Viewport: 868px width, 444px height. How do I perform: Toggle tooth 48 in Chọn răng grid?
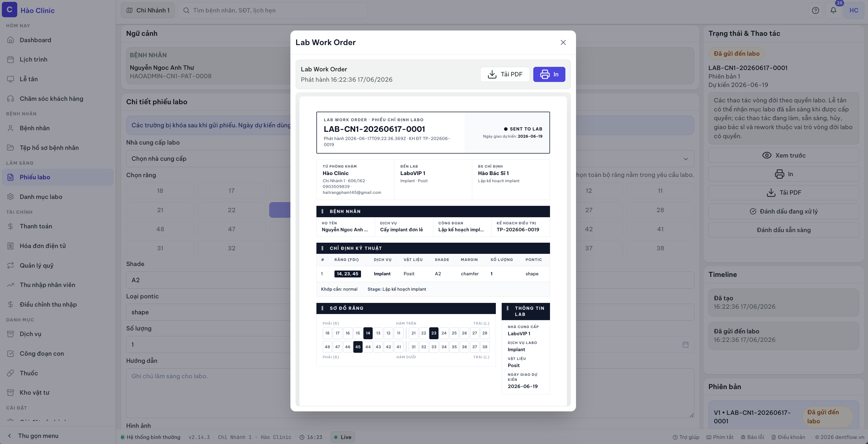(x=160, y=229)
